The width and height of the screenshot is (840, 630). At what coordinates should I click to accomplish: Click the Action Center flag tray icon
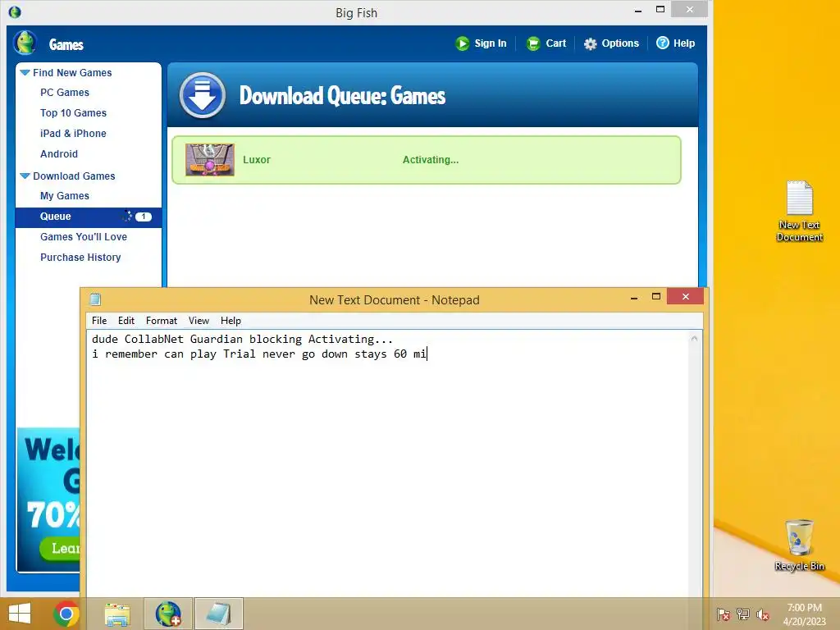tap(724, 614)
